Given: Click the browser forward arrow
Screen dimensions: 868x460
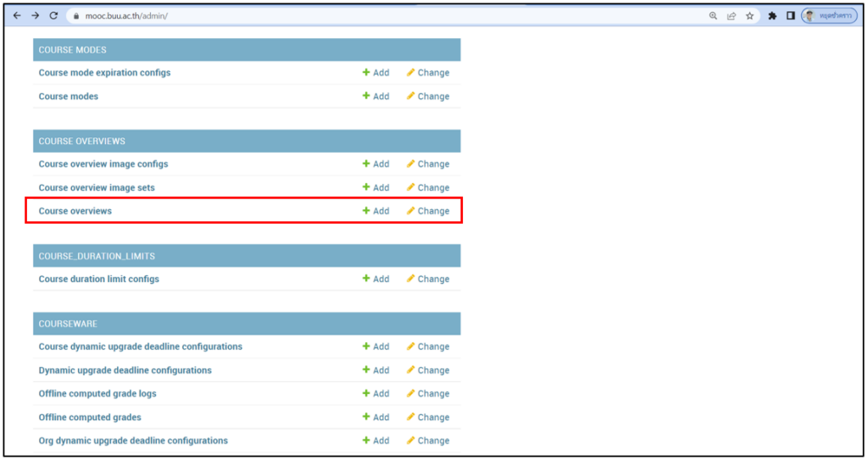Looking at the screenshot, I should pos(35,16).
